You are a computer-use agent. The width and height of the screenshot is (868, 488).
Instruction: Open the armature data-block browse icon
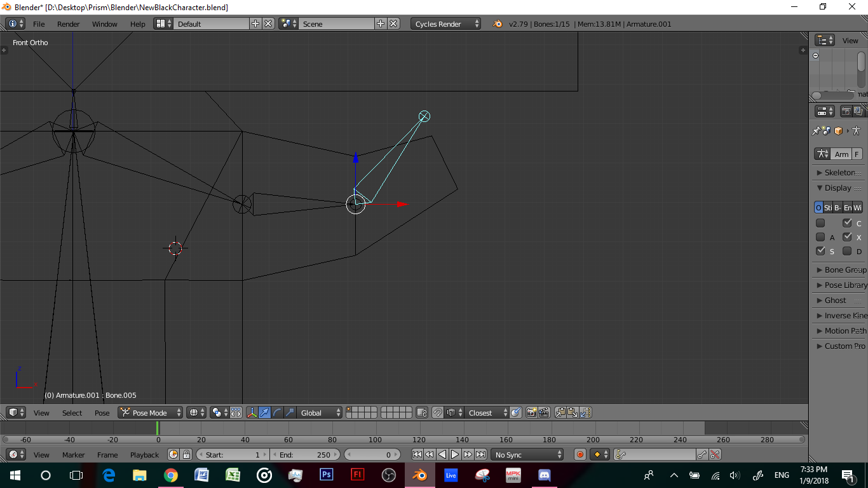click(823, 154)
